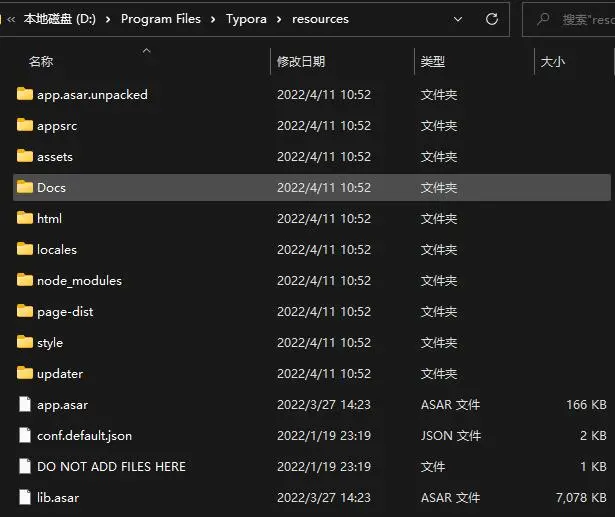
Task: Click the updater folder icon
Action: click(25, 373)
